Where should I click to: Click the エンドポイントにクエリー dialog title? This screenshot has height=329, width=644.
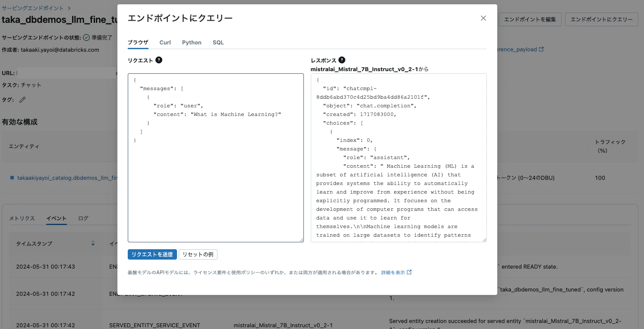(180, 18)
